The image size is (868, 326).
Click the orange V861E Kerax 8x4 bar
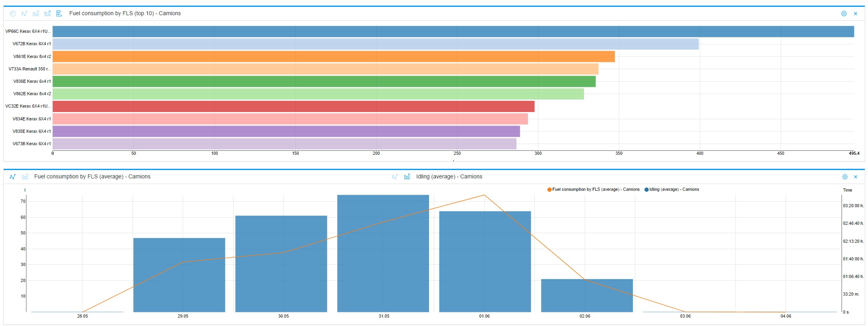(x=333, y=57)
